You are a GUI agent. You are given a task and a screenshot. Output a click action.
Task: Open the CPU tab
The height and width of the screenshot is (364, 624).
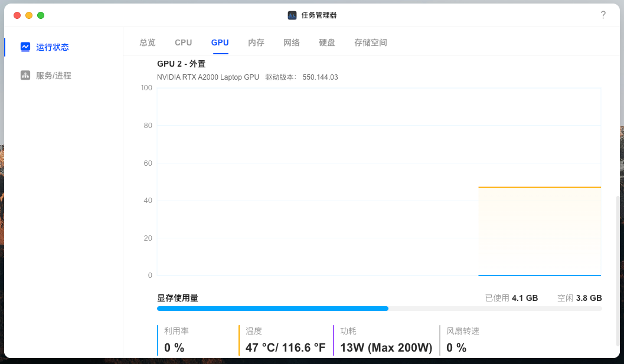[x=184, y=42]
